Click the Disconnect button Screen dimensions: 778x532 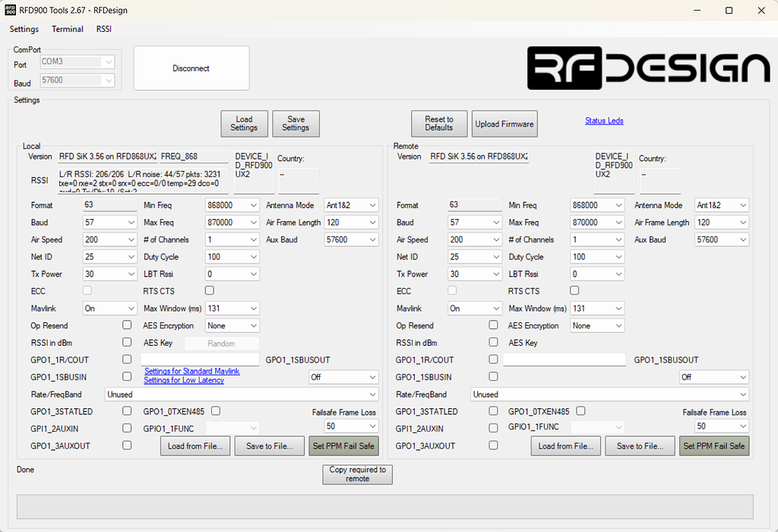pos(191,68)
